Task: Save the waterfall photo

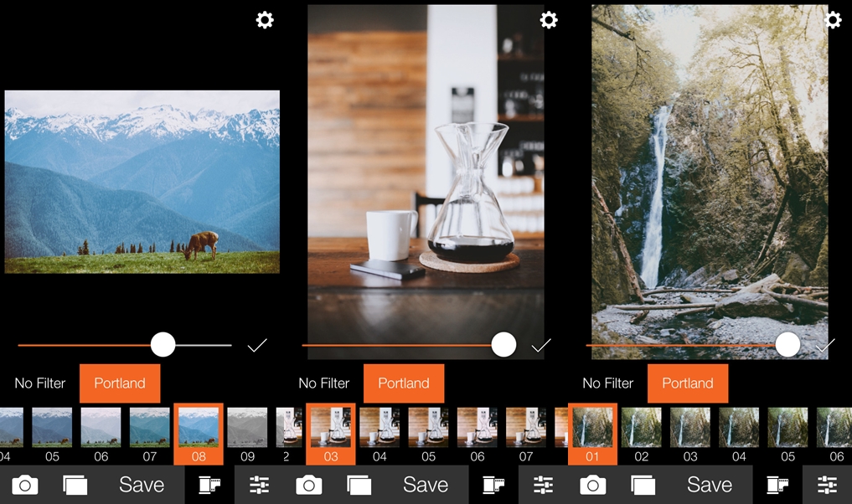Action: point(709,485)
